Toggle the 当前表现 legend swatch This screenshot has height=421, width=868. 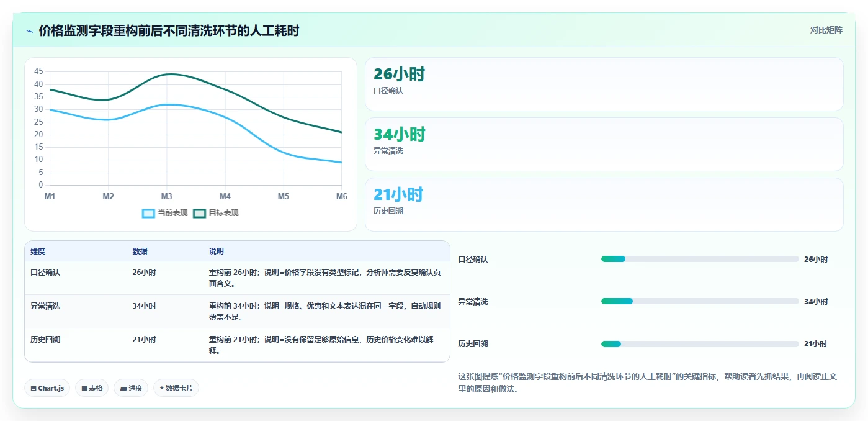click(148, 213)
